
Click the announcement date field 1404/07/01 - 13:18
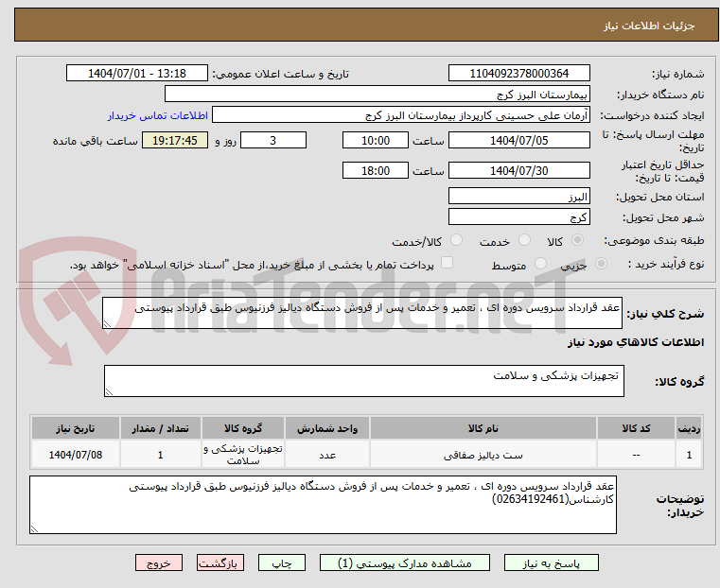137,74
